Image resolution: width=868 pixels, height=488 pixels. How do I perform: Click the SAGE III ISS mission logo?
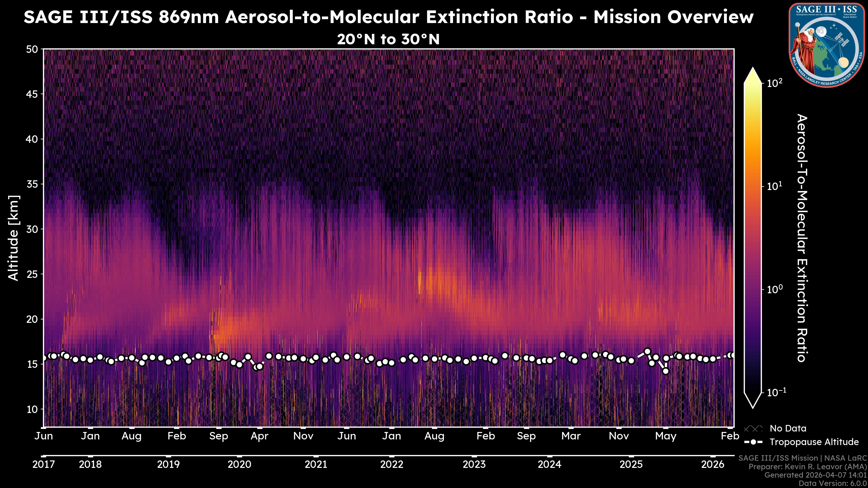827,45
